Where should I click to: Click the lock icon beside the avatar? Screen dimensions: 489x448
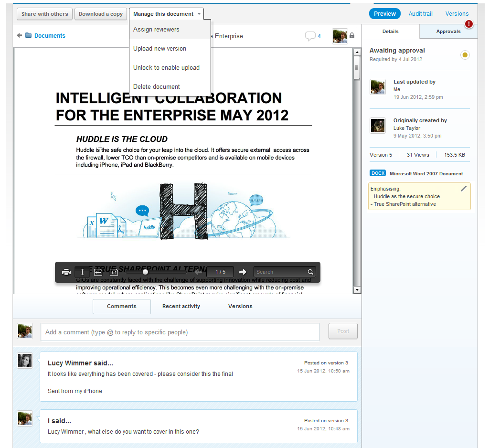pyautogui.click(x=352, y=36)
